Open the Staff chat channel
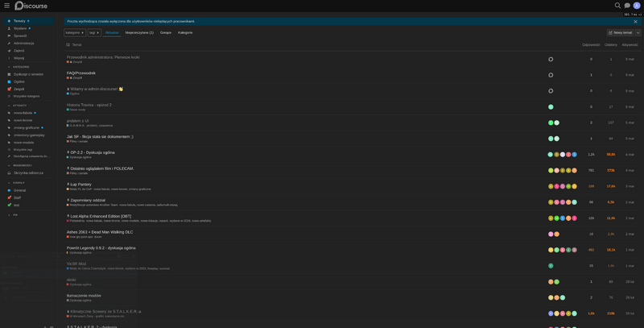 [x=18, y=197]
